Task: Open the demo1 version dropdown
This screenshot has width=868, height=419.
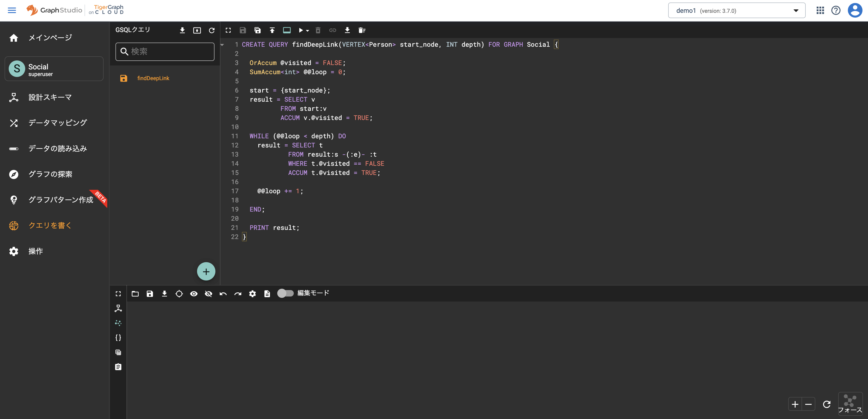Action: pos(796,10)
